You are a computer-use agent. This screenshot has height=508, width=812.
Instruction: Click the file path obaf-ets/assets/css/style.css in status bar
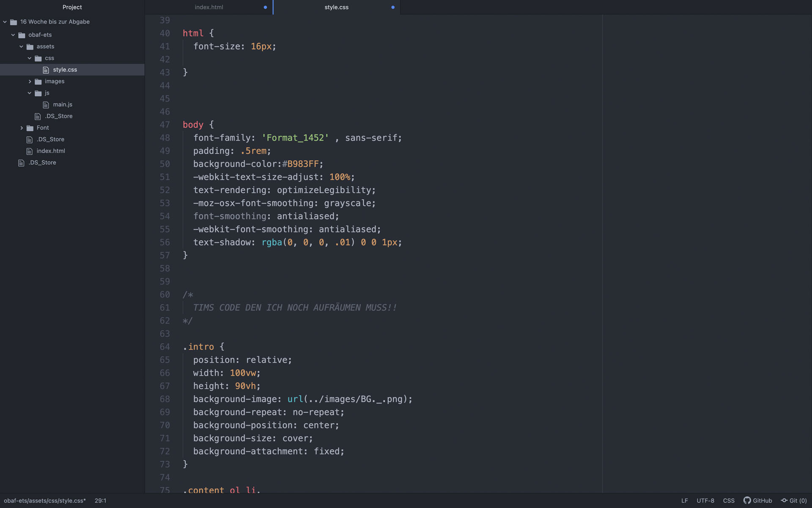click(x=45, y=500)
